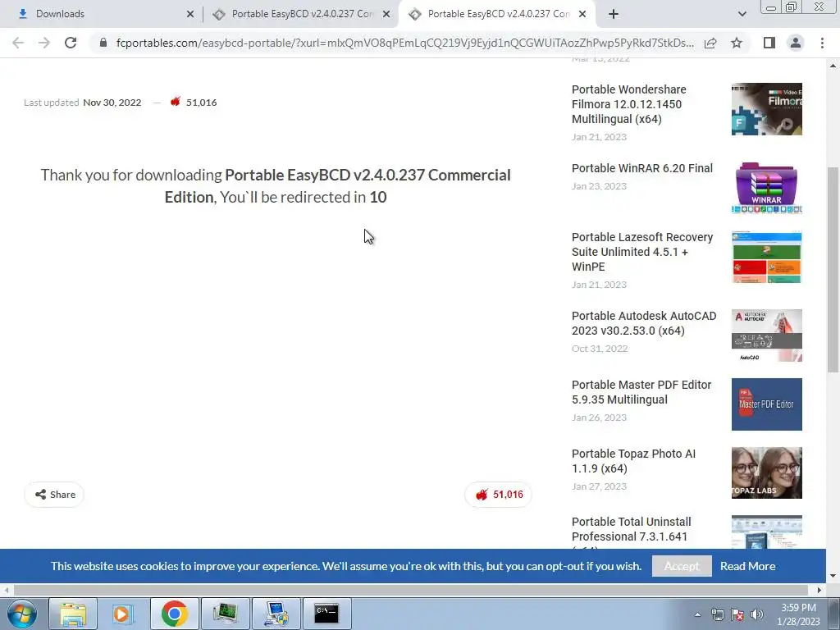The height and width of the screenshot is (630, 840).
Task: Click the Action Center flag icon
Action: click(x=737, y=614)
